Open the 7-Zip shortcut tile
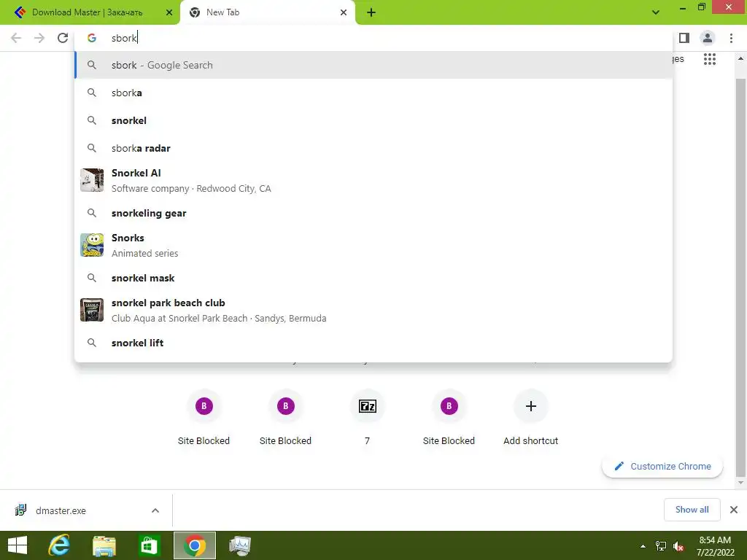 click(x=368, y=418)
